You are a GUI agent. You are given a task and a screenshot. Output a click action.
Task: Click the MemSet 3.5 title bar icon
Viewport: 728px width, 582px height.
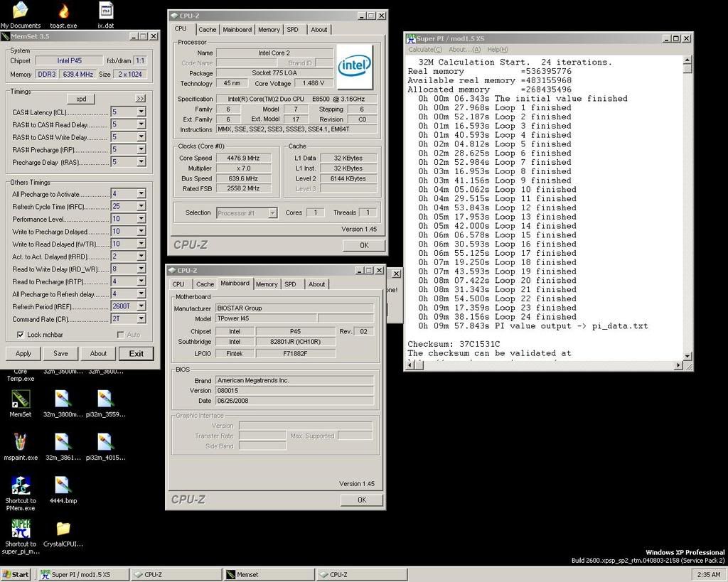6,36
